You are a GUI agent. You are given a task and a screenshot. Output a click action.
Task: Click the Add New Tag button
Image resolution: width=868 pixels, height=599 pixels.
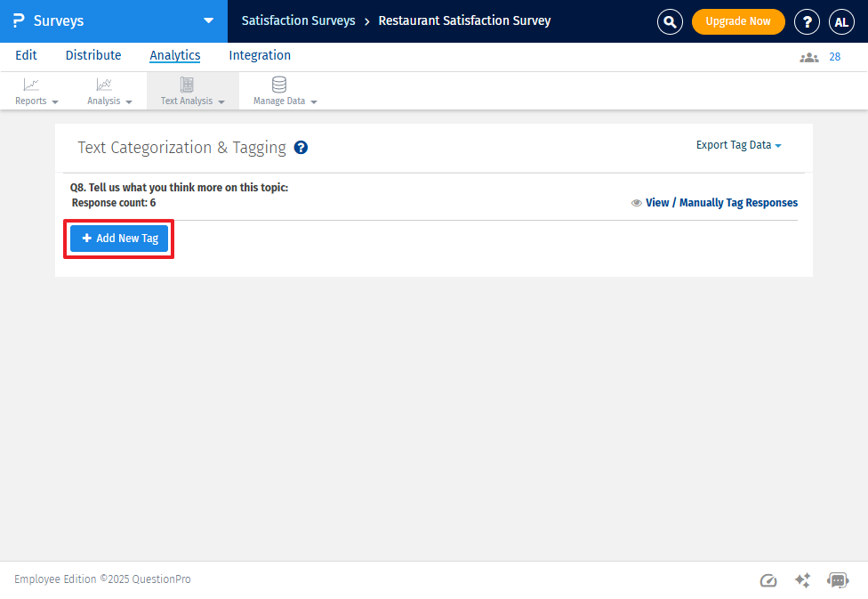point(119,239)
